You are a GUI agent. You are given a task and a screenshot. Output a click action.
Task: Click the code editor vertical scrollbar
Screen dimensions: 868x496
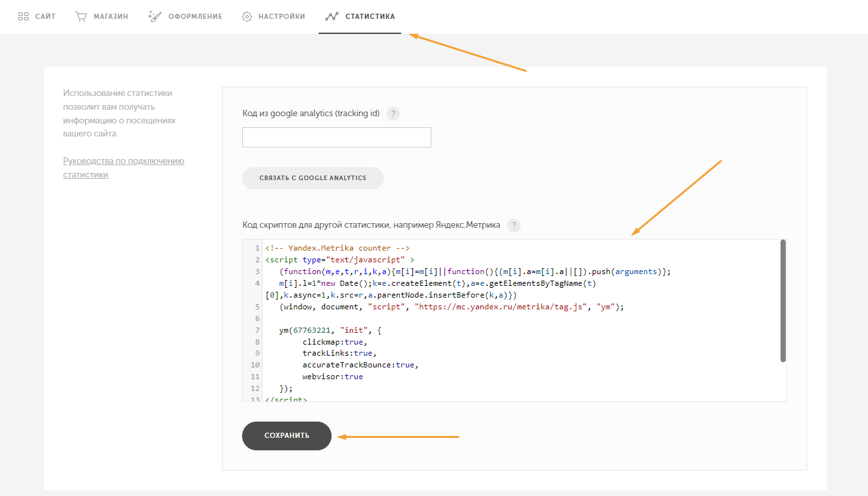[783, 301]
